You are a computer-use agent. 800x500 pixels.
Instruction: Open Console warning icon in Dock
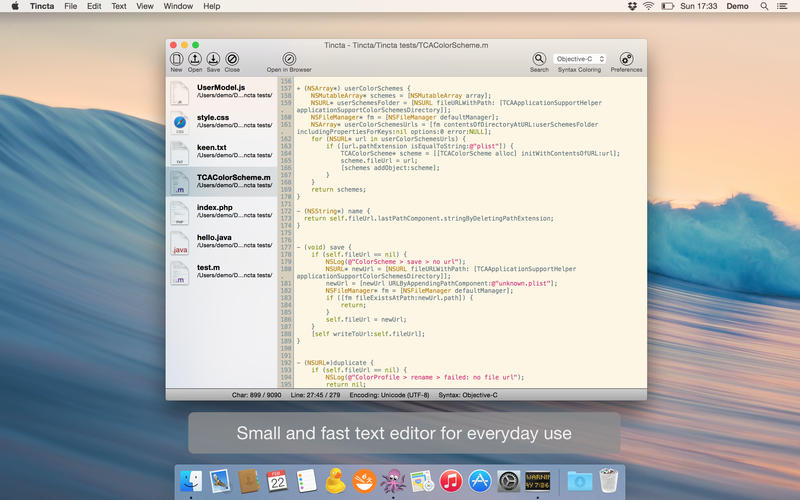537,481
